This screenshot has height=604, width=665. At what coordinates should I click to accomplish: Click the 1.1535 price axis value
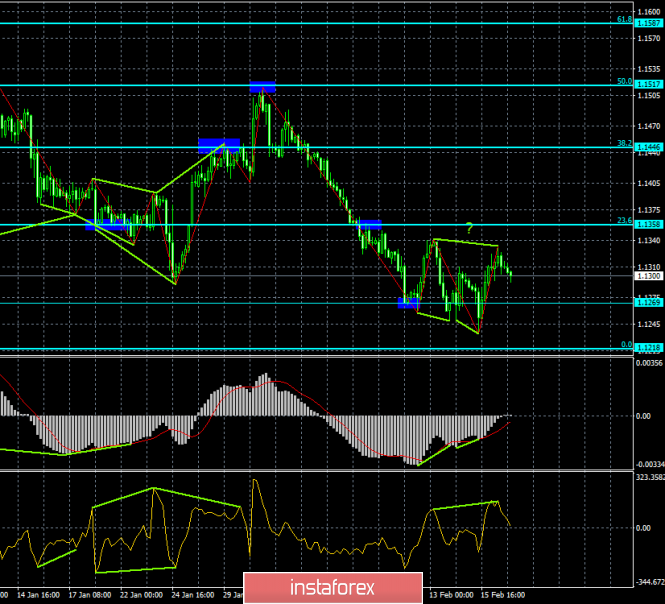click(x=649, y=69)
